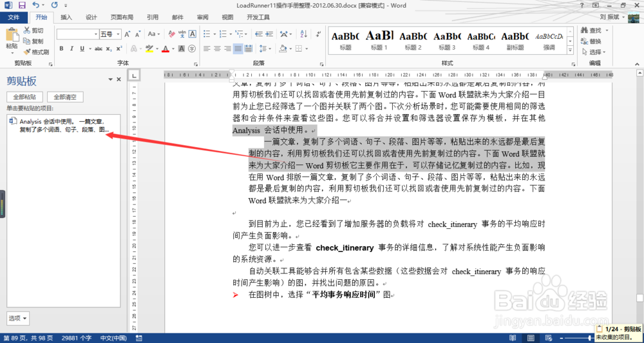Decrease the paragraph indent
This screenshot has width=644, height=343.
pos(259,34)
